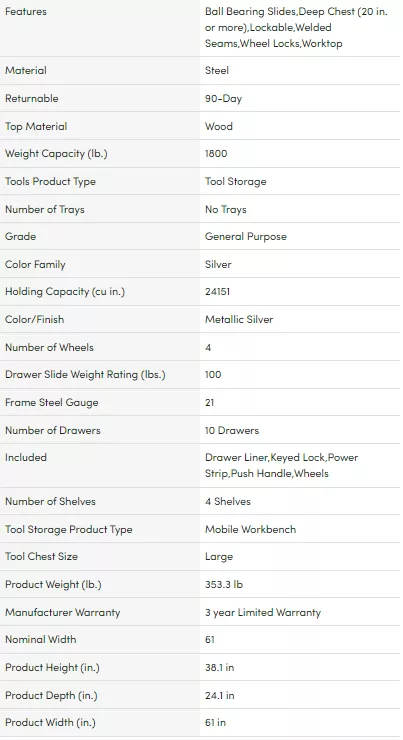This screenshot has width=403, height=740.
Task: Click the Features row label
Action: tap(26, 12)
